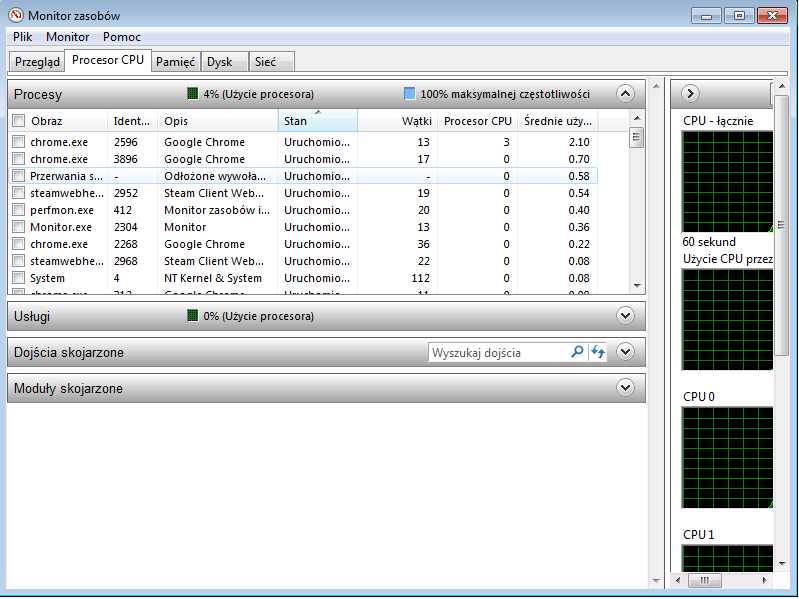Viewport: 799px width, 599px height.
Task: Click the green CPU usage indicator in Procesy
Action: click(193, 94)
